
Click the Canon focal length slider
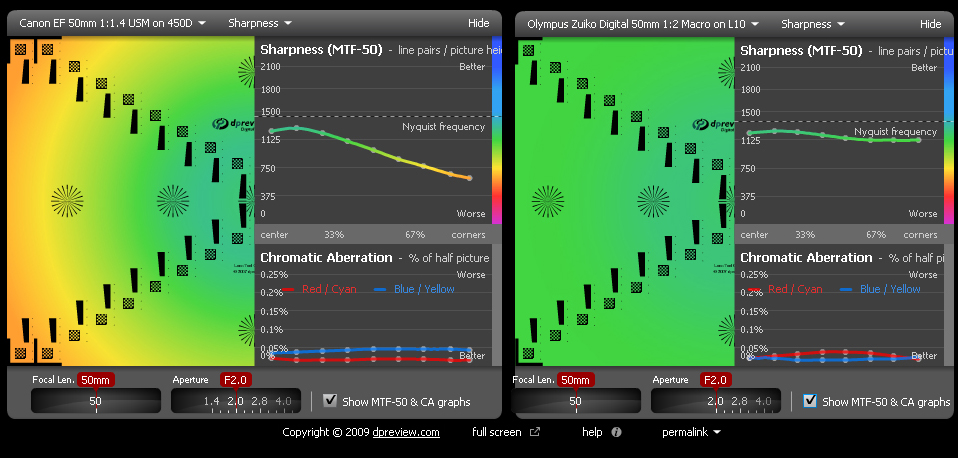pos(96,401)
